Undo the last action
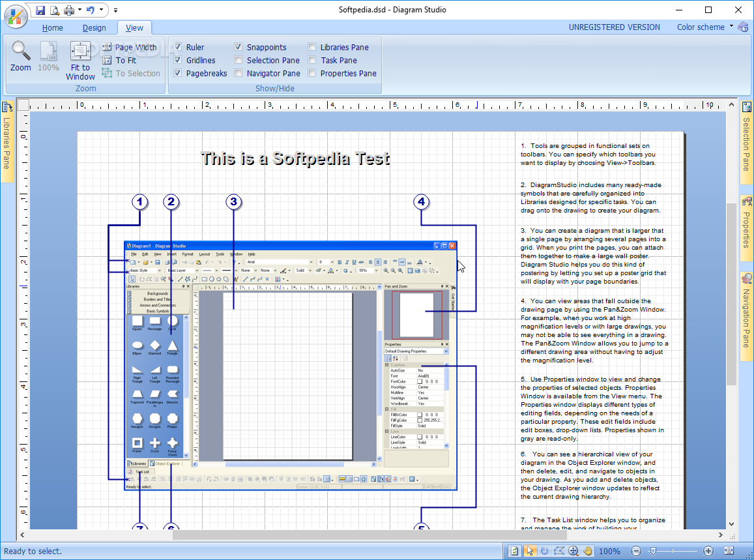Image resolution: width=754 pixels, height=560 pixels. pos(91,10)
